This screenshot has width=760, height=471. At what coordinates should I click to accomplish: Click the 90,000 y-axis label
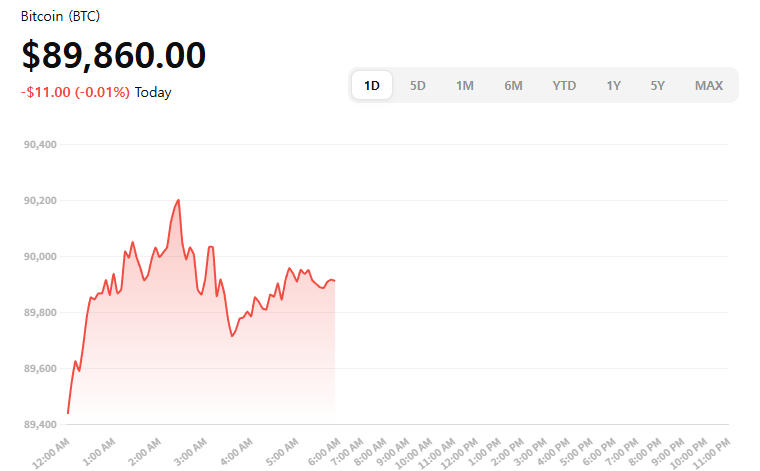click(x=39, y=257)
